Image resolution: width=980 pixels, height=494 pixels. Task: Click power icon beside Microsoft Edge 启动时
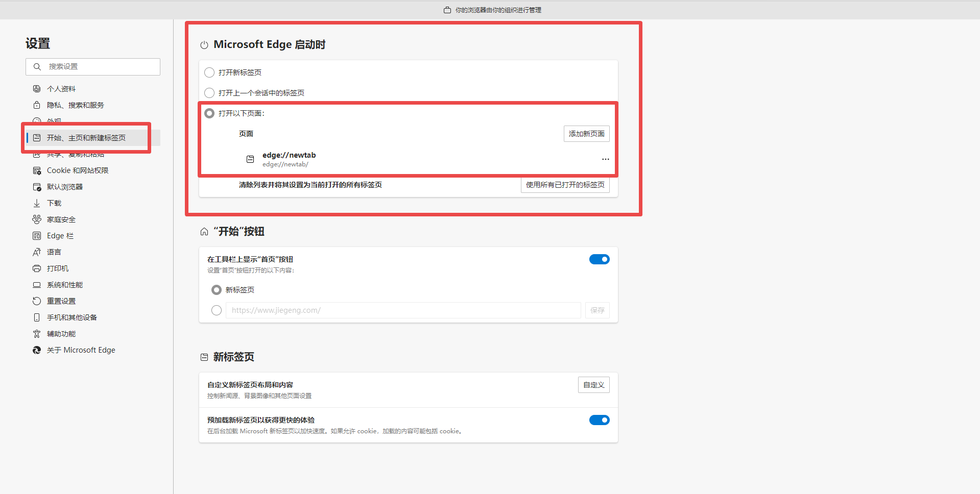coord(204,45)
